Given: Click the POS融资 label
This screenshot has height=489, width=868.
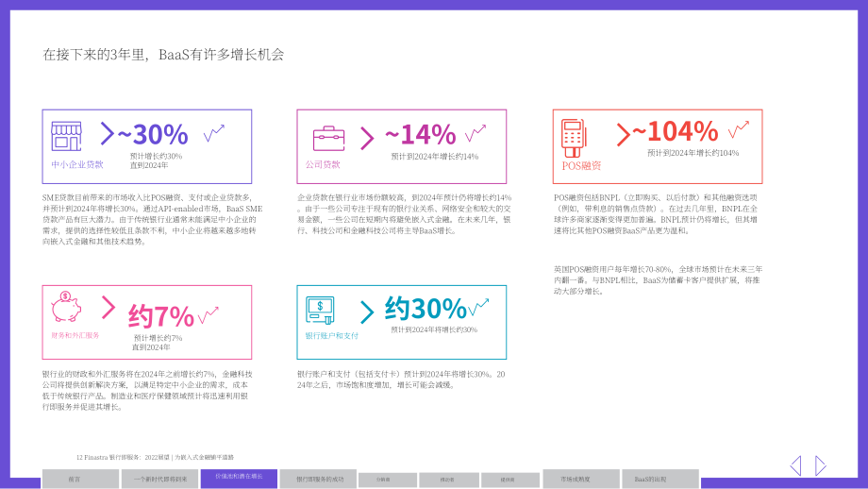Looking at the screenshot, I should 581,165.
